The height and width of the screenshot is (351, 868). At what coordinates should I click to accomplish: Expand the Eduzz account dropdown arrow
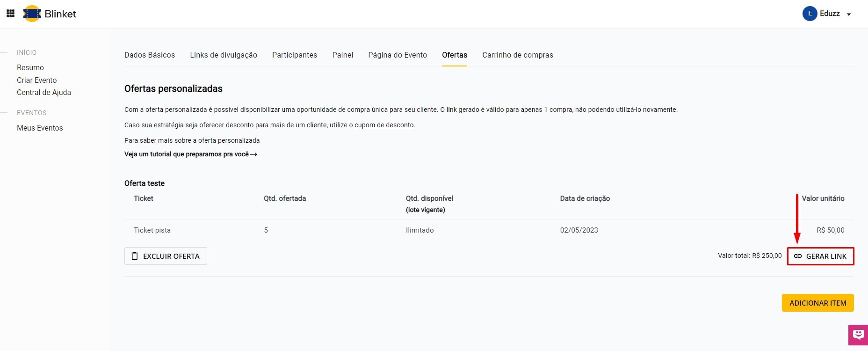[849, 15]
